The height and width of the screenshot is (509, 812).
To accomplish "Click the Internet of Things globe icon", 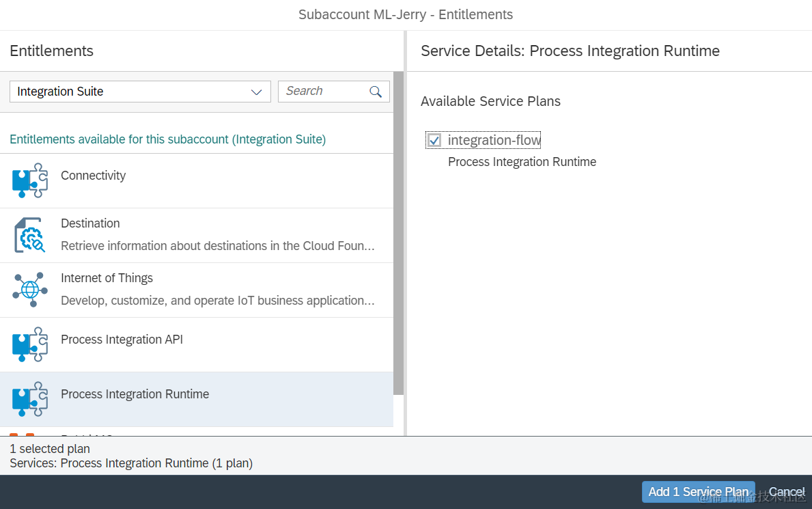I will coord(30,290).
